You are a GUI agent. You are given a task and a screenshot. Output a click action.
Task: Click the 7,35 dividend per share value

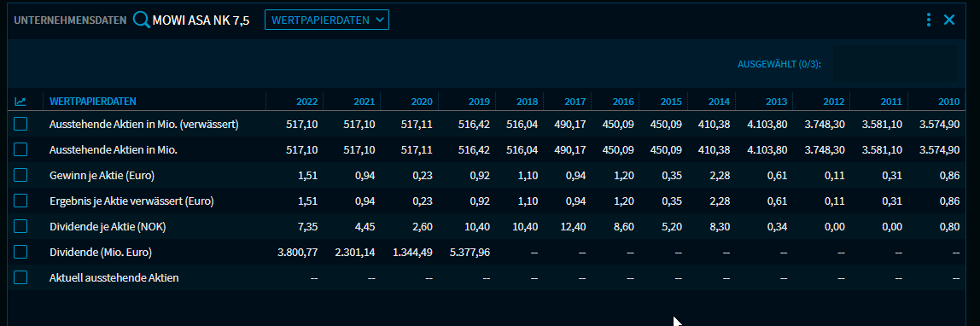308,227
